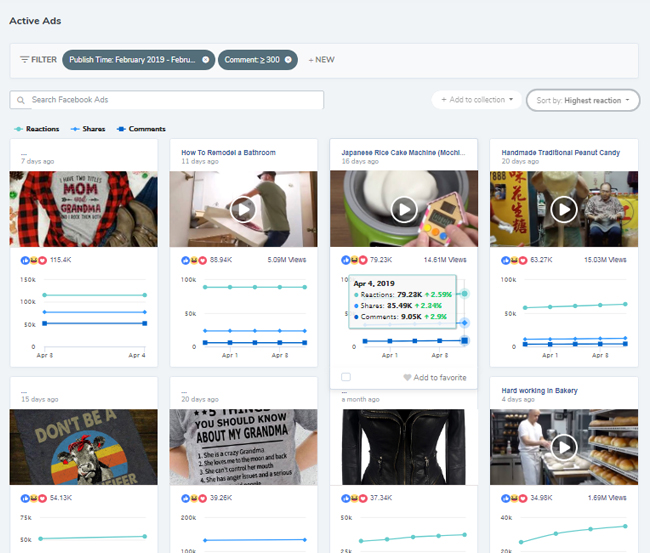Click 14.61M Views on rice cake ad
The image size is (650, 553).
click(445, 260)
